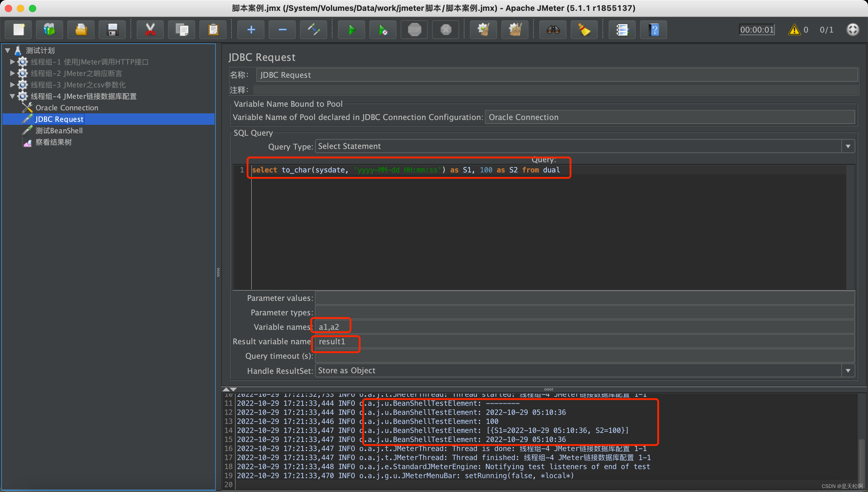Open the Function Helper list icon
The image size is (868, 492).
point(622,30)
